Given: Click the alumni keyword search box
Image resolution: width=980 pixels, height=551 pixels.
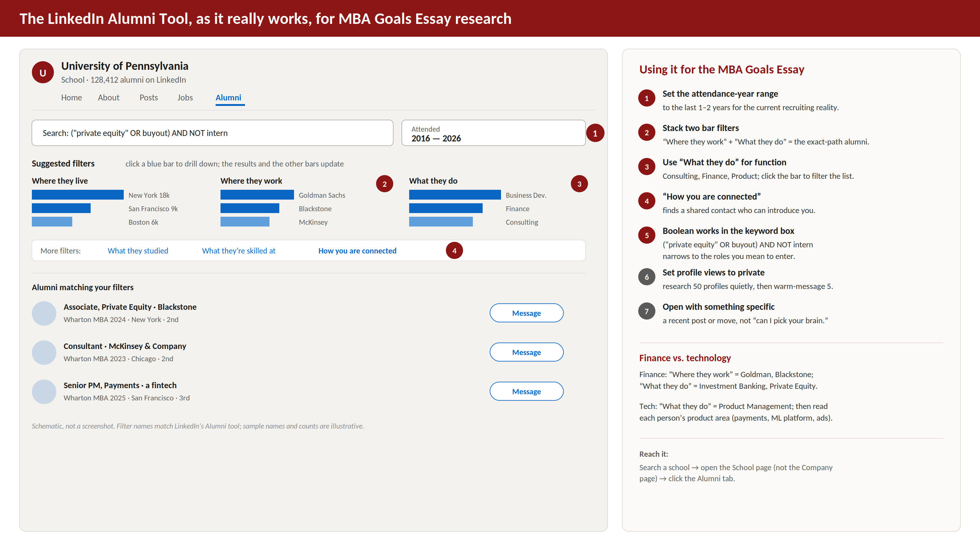Looking at the screenshot, I should (x=212, y=133).
